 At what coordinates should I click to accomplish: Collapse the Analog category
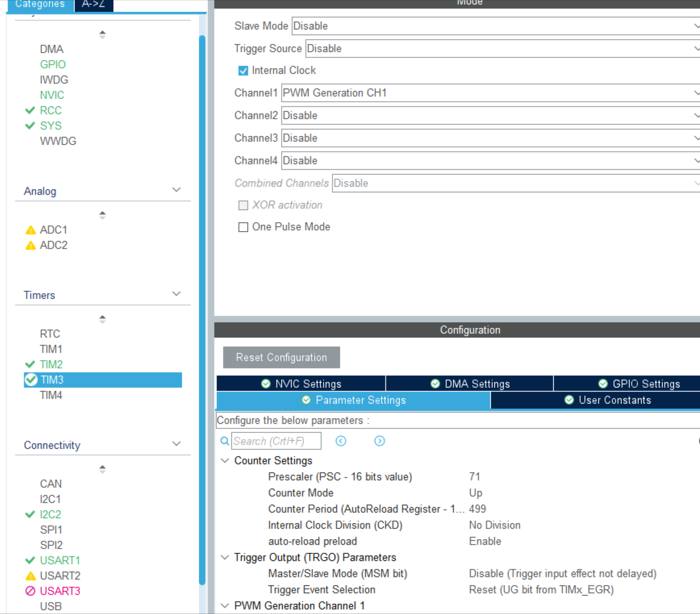[x=176, y=190]
